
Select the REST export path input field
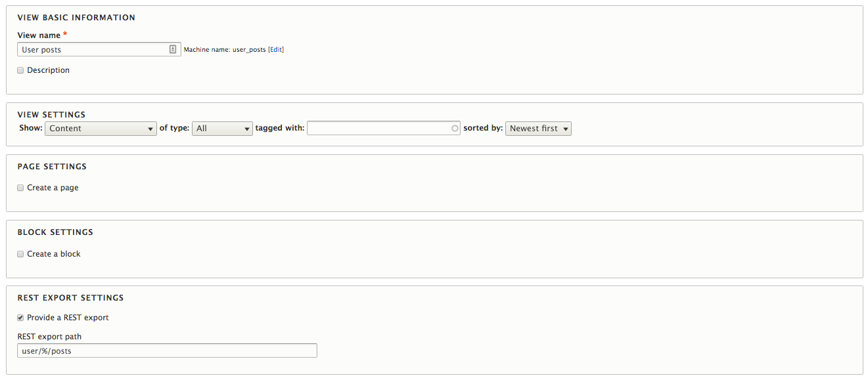[167, 351]
